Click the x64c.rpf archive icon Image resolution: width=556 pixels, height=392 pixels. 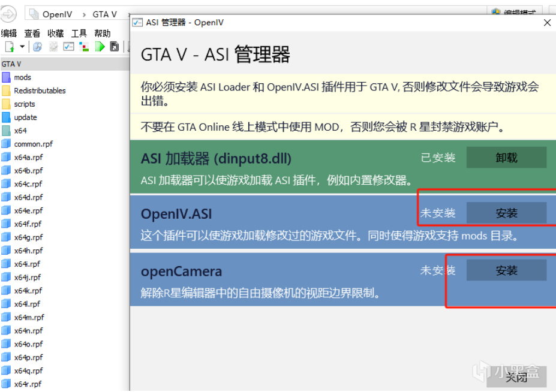point(6,184)
